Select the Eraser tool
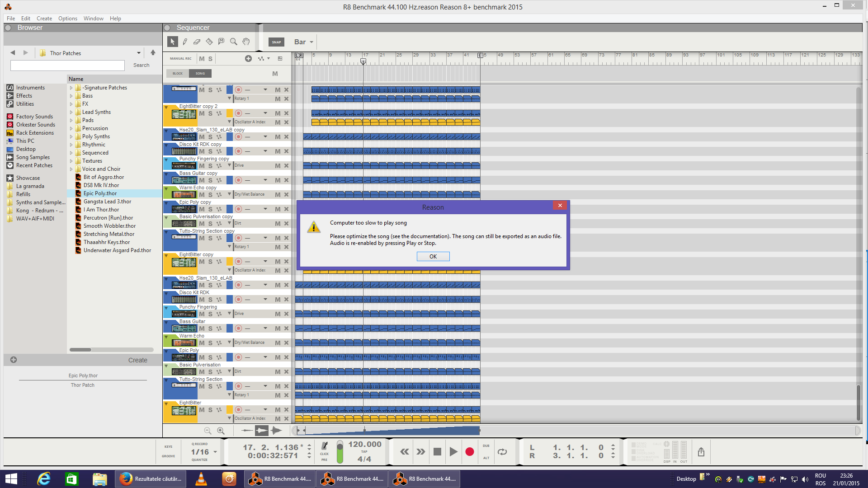 coord(197,42)
